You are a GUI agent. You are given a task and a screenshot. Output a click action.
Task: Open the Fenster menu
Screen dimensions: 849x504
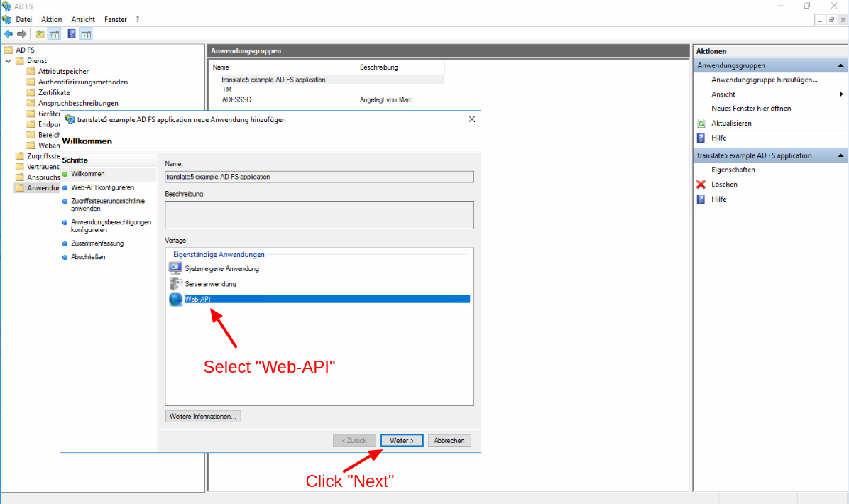(x=115, y=19)
